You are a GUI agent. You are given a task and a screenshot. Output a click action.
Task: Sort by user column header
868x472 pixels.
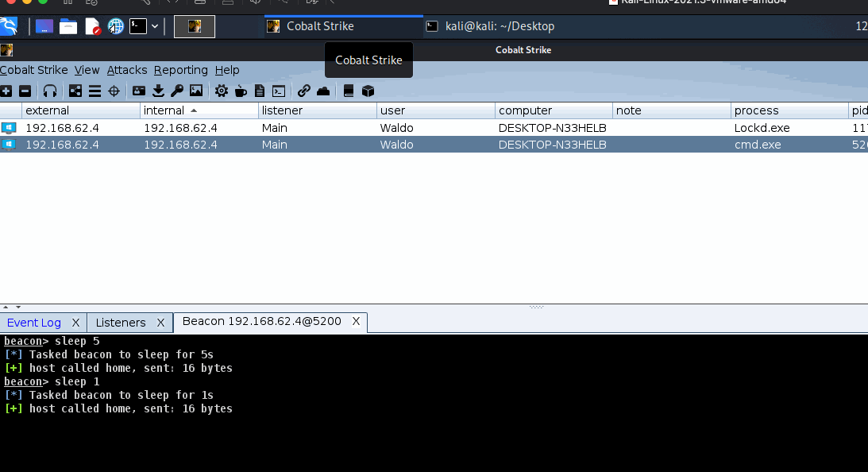pos(436,110)
